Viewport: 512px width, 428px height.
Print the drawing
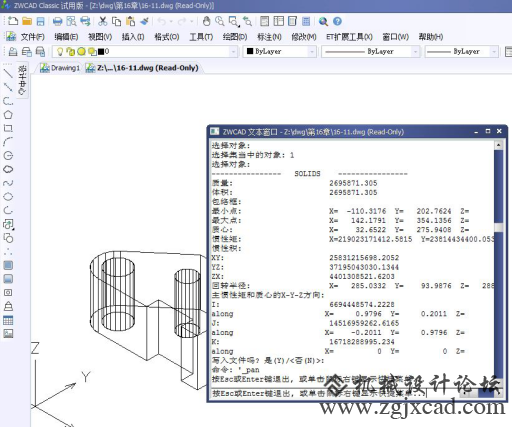(x=58, y=21)
